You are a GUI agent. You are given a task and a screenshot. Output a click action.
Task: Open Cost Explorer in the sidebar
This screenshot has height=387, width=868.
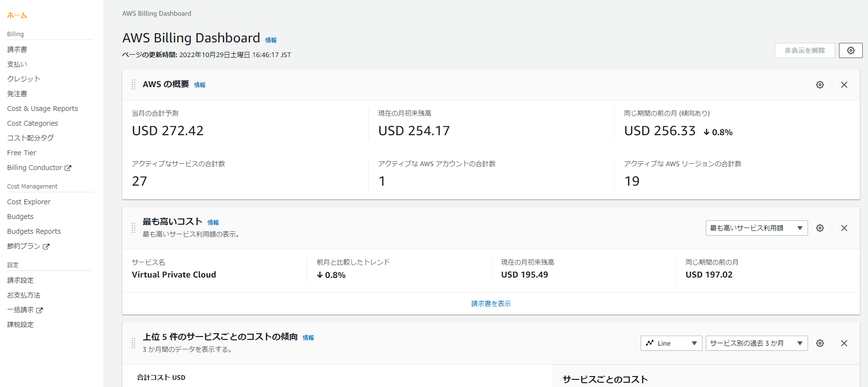[29, 202]
